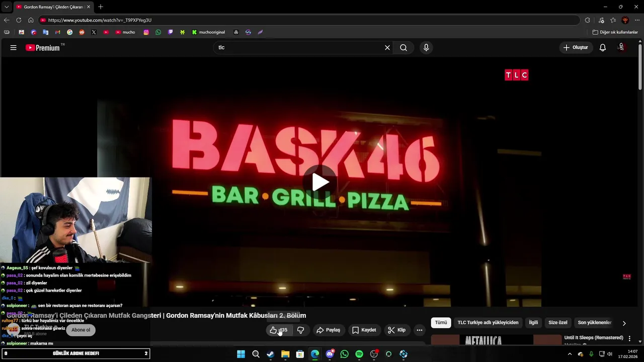Open the Reddit bookmark

coord(82,32)
